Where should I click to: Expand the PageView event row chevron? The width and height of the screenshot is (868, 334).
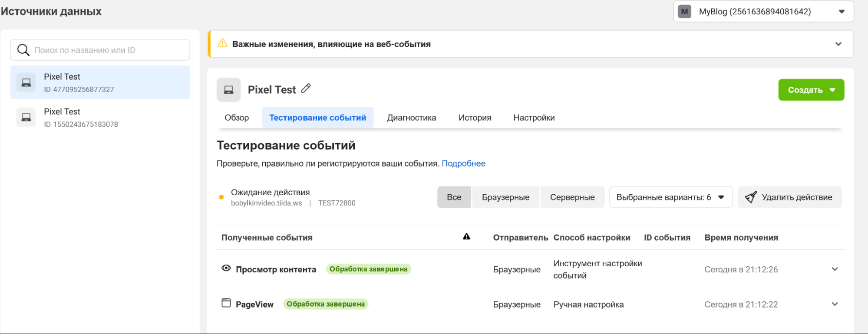tap(835, 304)
